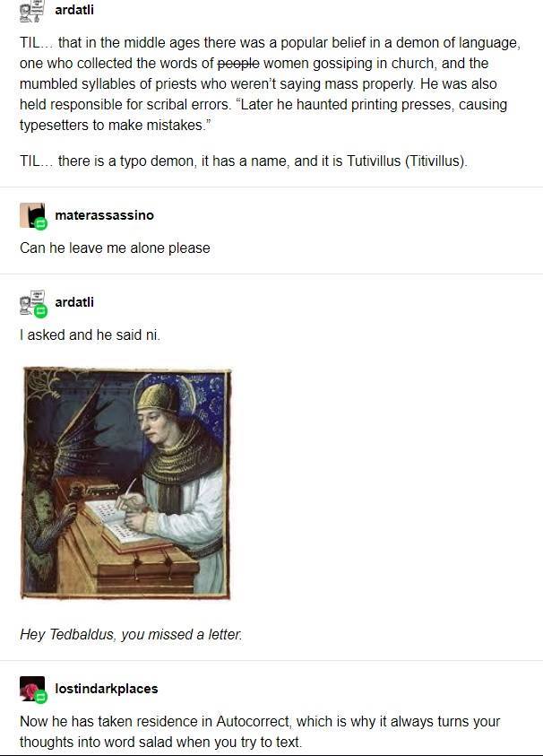
Task: Click the green reblog badge on ardatli's second avatar
Action: click(x=41, y=311)
